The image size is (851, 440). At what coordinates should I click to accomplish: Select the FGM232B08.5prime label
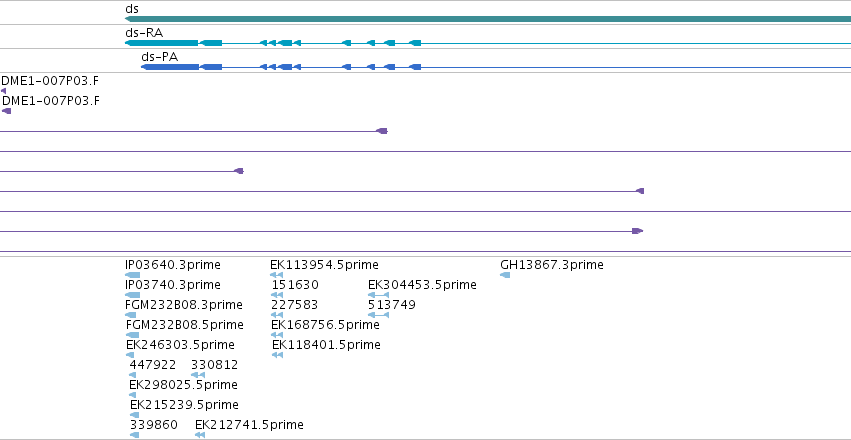coord(185,325)
